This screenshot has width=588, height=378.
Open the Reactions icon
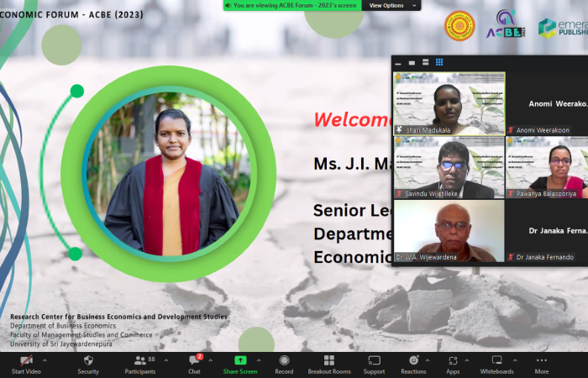point(412,360)
